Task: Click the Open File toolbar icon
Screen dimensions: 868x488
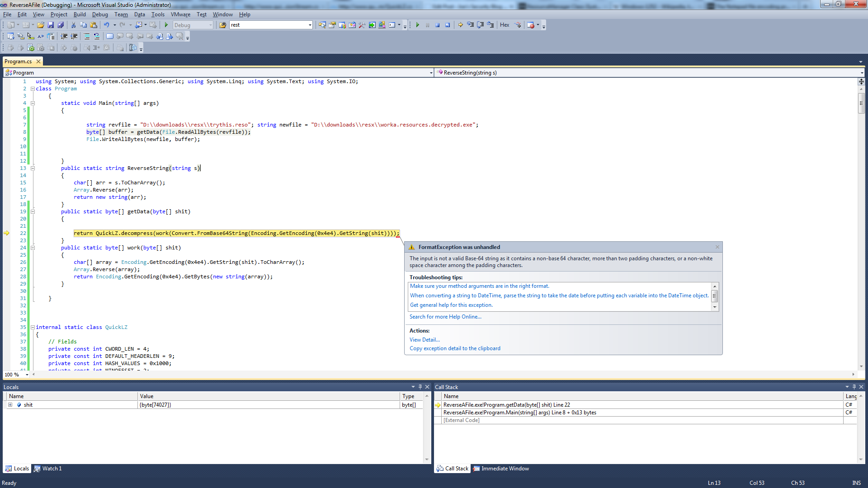Action: [x=41, y=25]
